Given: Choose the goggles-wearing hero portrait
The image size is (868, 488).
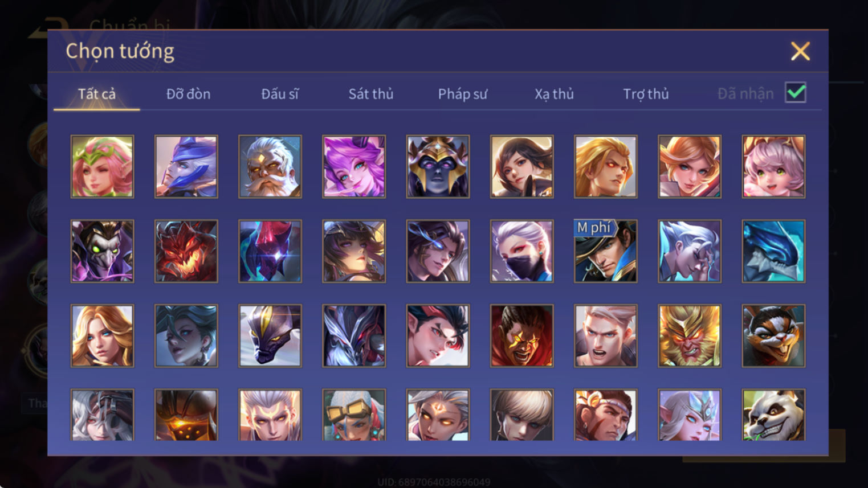Looking at the screenshot, I should point(354,415).
